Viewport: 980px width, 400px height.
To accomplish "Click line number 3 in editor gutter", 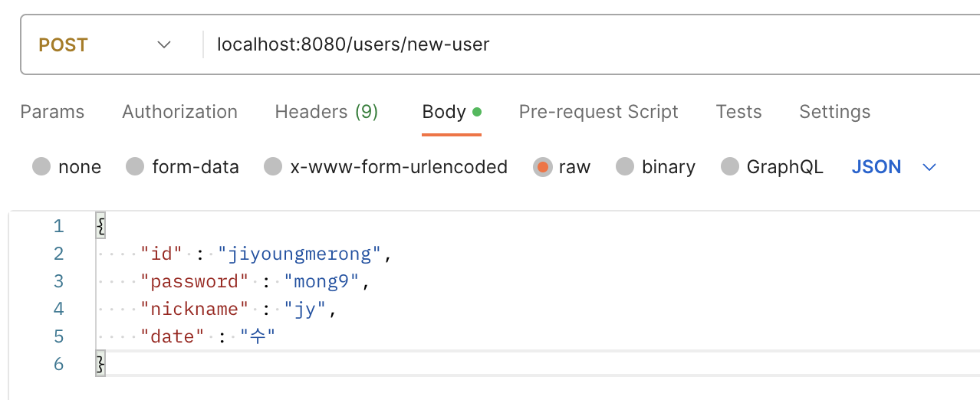I will [59, 281].
